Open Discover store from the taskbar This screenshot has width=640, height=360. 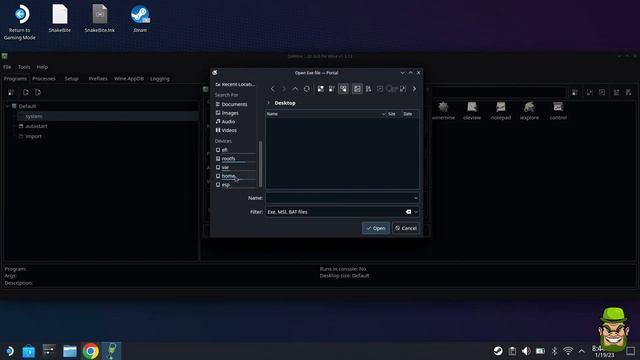[29, 351]
